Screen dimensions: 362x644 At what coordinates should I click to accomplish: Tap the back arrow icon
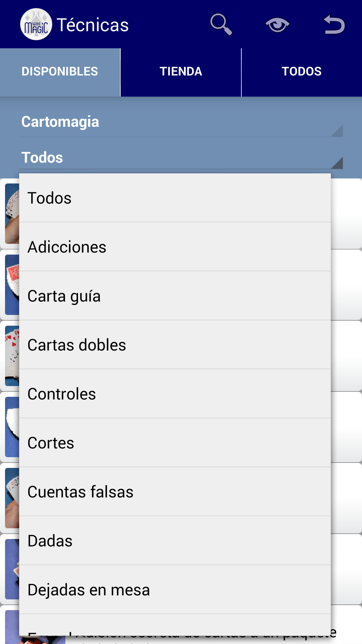point(334,24)
